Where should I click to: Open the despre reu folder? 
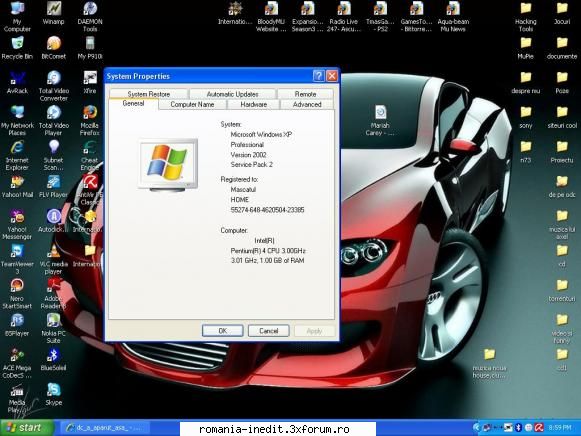(525, 82)
